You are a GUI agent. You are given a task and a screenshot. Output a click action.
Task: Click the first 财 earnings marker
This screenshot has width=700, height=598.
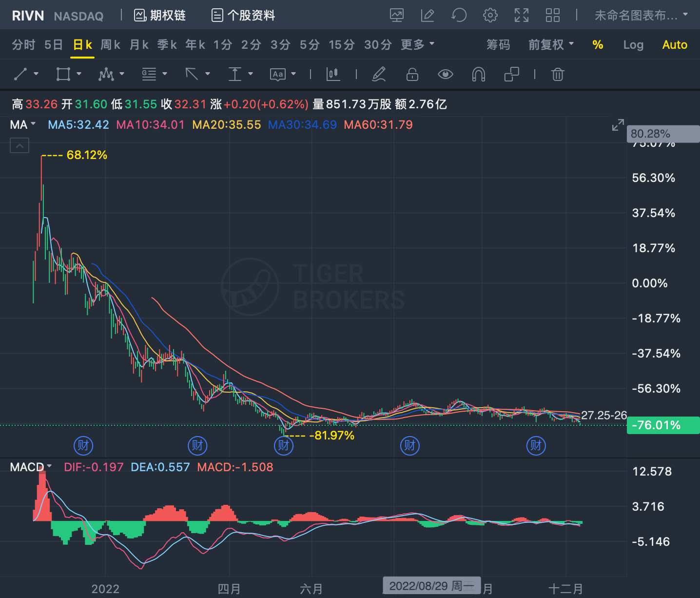(x=83, y=445)
